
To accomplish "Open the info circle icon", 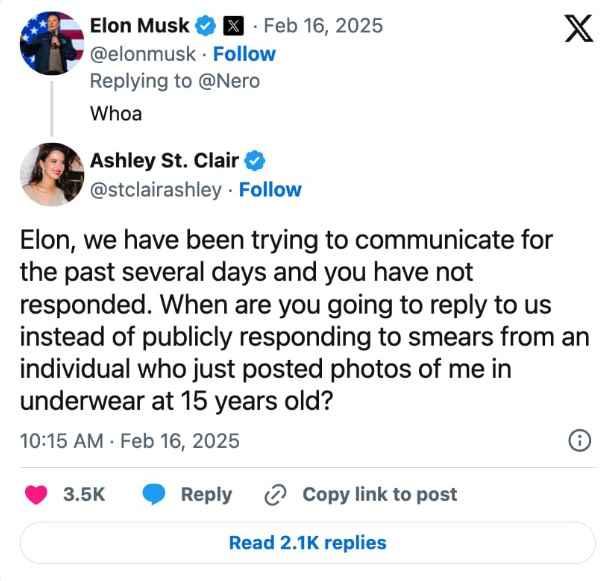I will point(579,440).
